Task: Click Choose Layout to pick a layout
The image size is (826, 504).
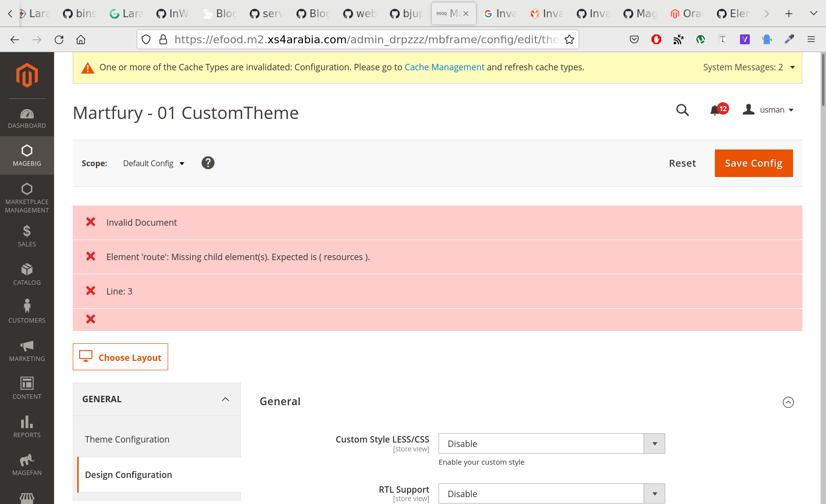Action: (120, 357)
